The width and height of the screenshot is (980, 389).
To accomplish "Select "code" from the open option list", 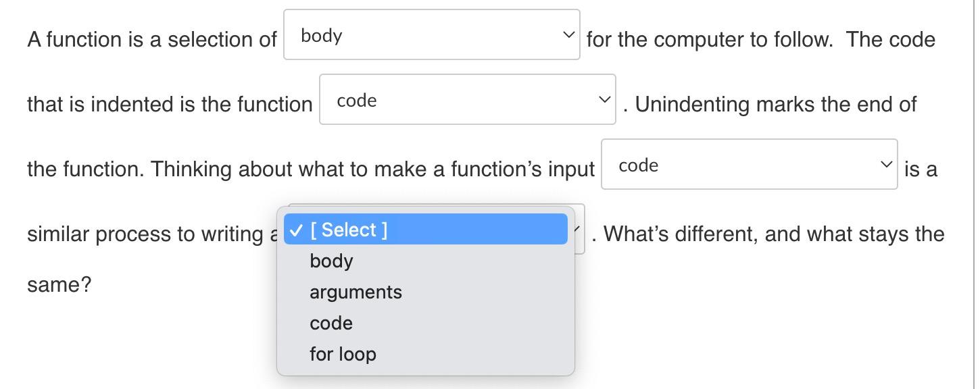I will pos(330,323).
